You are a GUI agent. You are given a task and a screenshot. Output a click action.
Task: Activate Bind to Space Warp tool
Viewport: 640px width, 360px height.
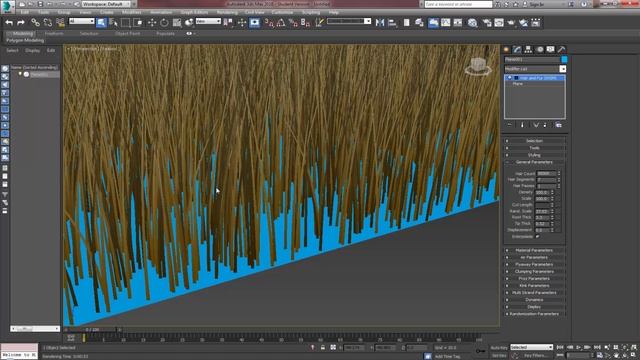point(60,22)
